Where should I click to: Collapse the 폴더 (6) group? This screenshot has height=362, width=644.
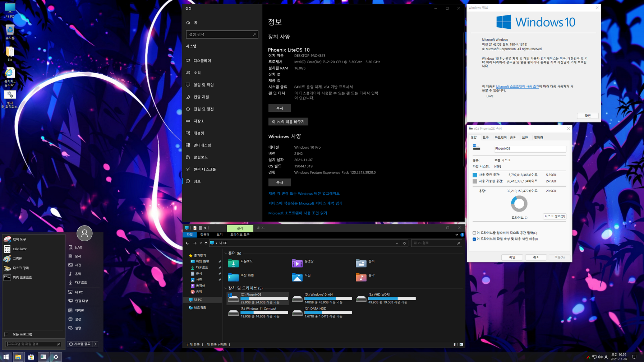226,253
